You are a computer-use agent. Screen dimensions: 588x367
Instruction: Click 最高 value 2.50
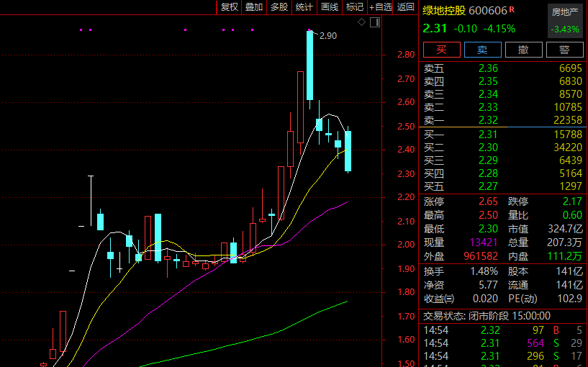pos(488,215)
